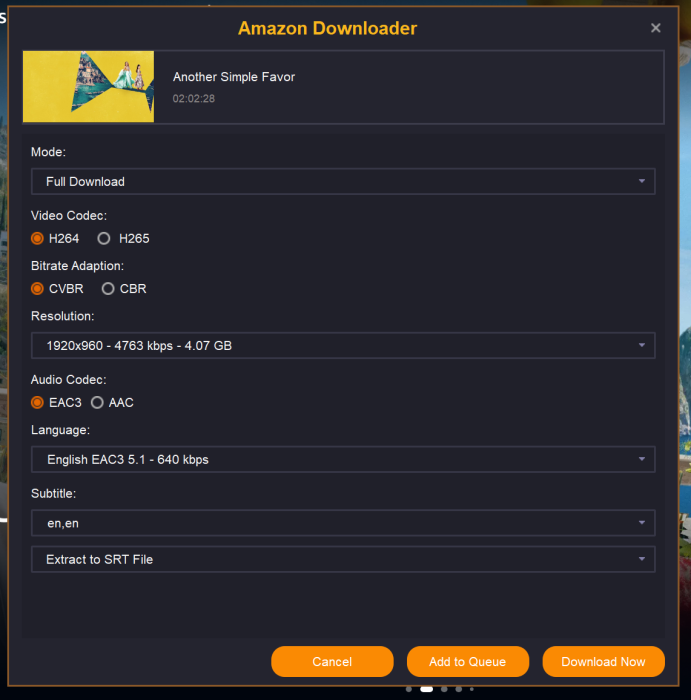Close the Amazon Downloader dialog
Screen dimensions: 691x700
coord(656,29)
